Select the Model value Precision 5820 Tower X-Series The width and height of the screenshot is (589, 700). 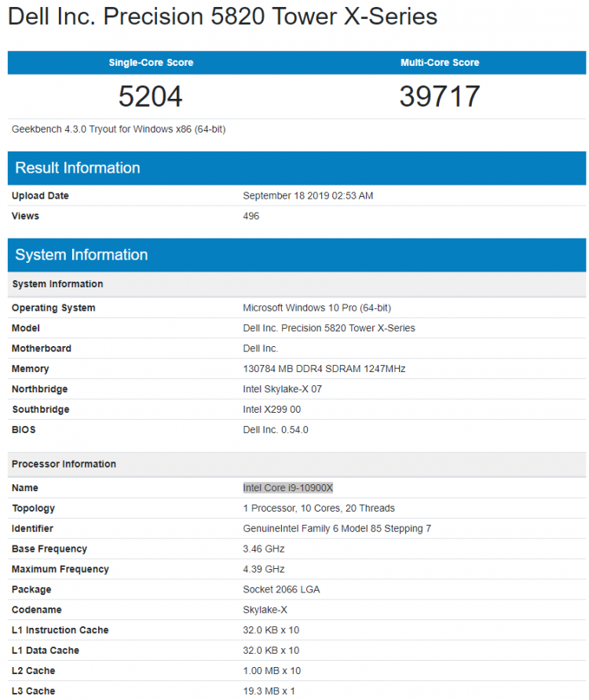(328, 328)
